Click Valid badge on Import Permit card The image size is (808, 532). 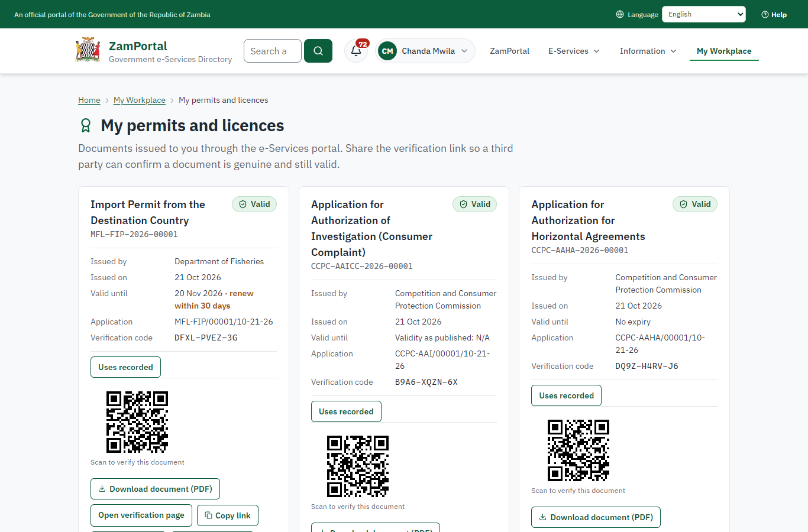click(x=254, y=204)
